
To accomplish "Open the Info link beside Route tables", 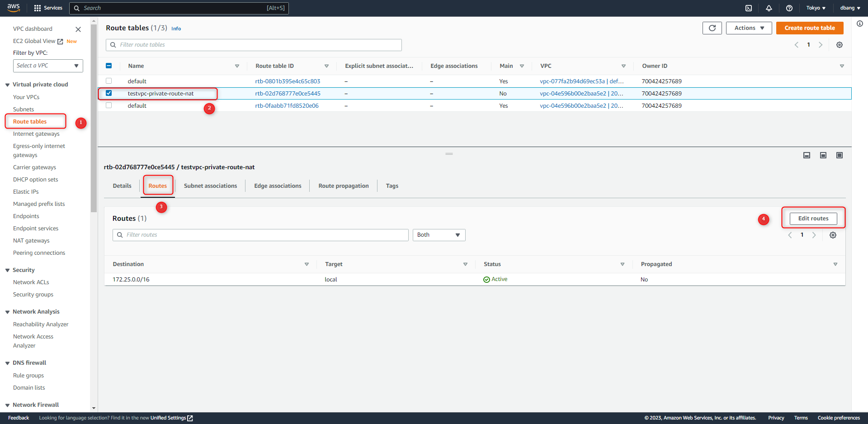I will tap(176, 29).
